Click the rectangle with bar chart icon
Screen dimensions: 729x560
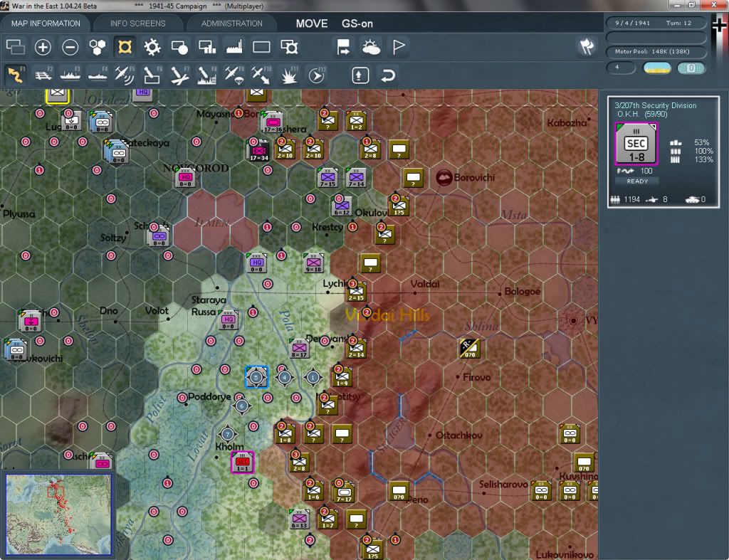207,47
